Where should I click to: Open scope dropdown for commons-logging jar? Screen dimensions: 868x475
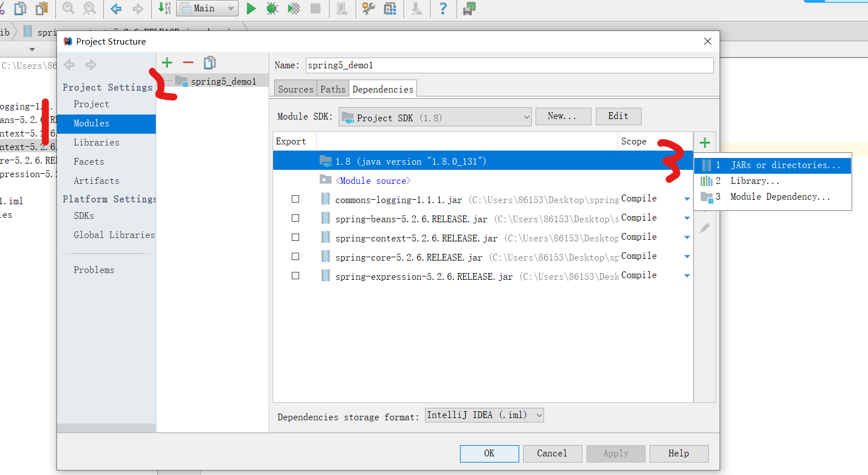[687, 199]
